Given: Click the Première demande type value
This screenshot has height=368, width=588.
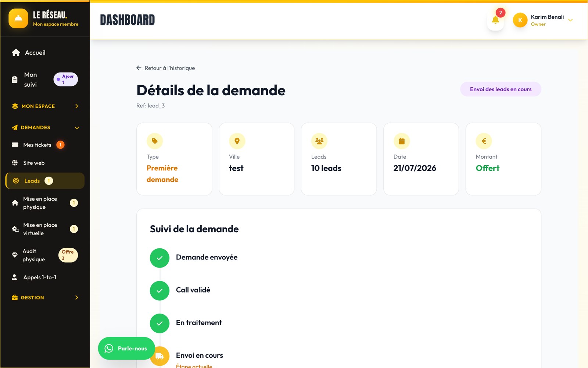Looking at the screenshot, I should (x=162, y=174).
